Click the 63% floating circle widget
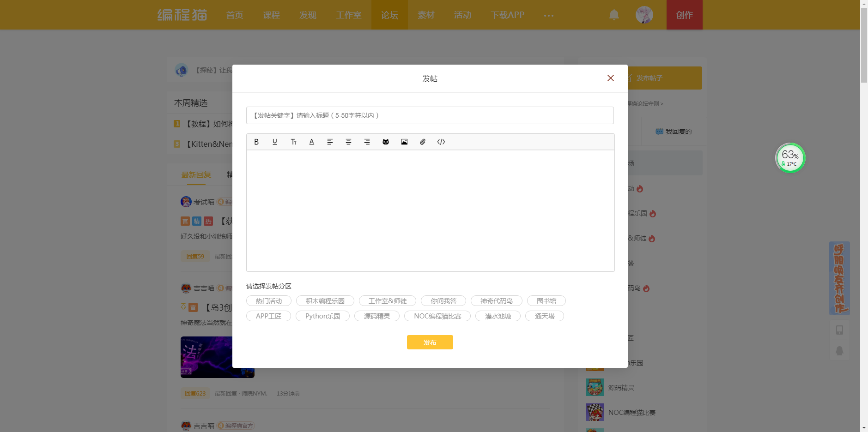The height and width of the screenshot is (432, 868). (x=790, y=158)
